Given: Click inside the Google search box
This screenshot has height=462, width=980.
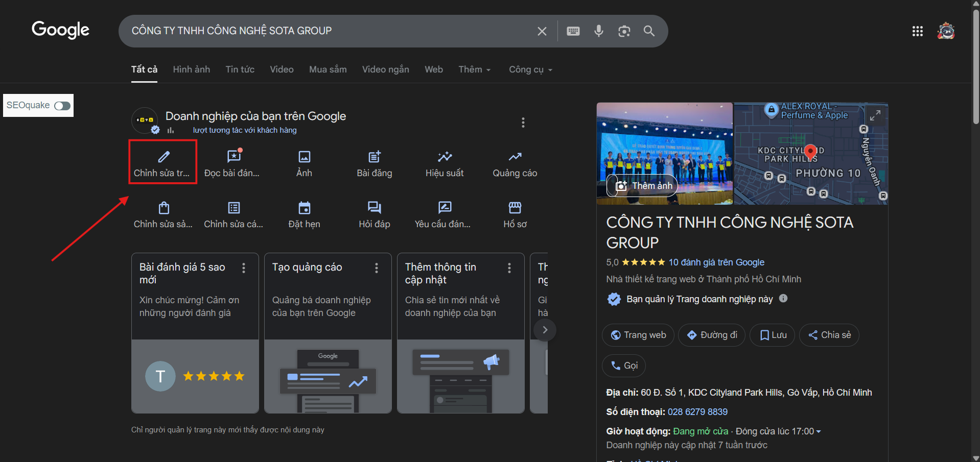Looking at the screenshot, I should [x=327, y=31].
